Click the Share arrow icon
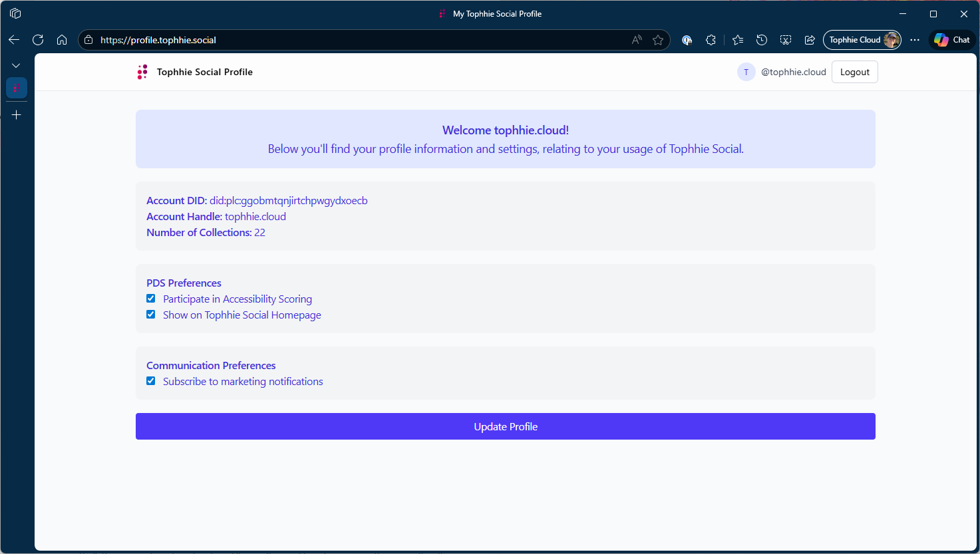This screenshot has width=980, height=554. [x=810, y=40]
